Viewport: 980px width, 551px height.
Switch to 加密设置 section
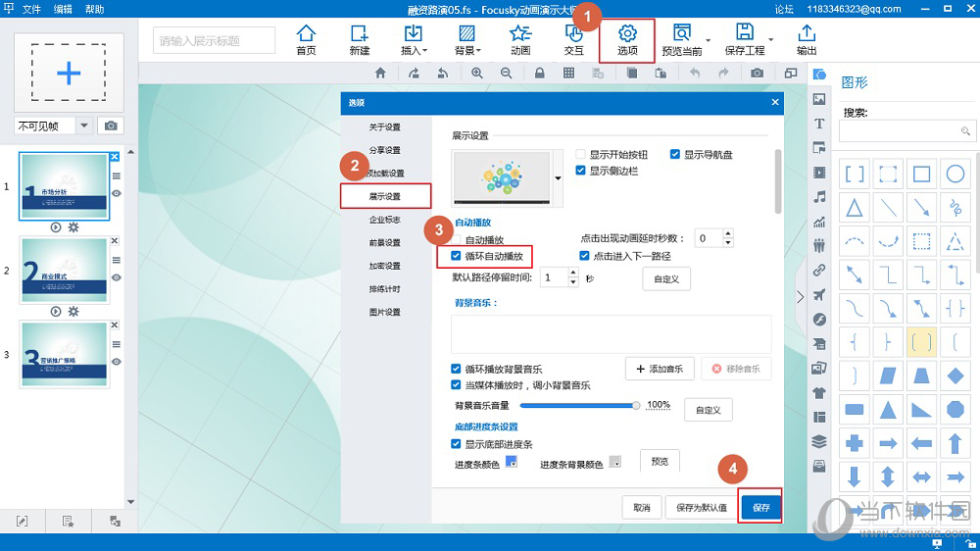384,266
